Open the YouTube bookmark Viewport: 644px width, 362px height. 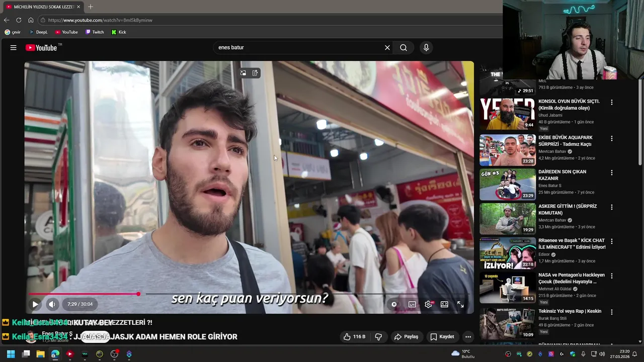(x=66, y=32)
